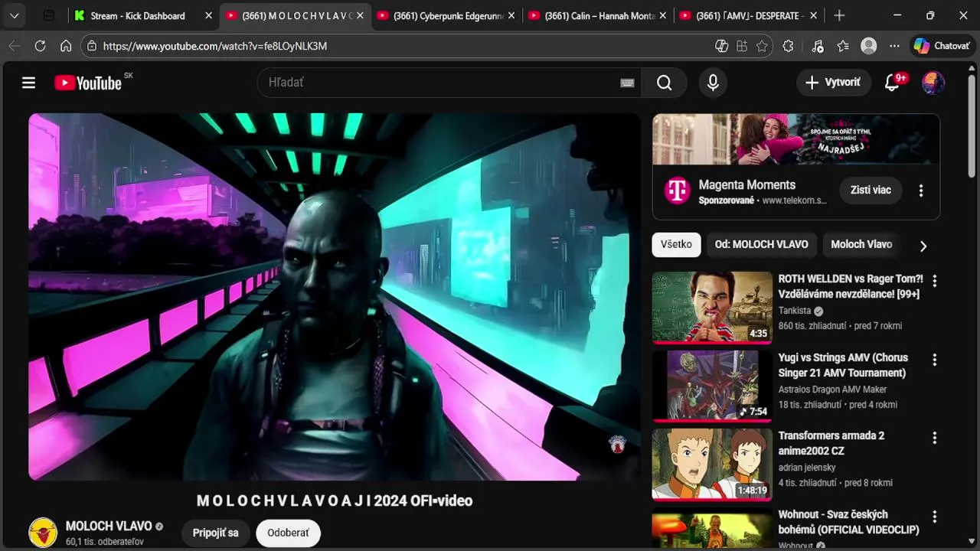Switch to the AMV DESPERATE tab
Viewport: 980px width, 551px height.
pos(750,15)
